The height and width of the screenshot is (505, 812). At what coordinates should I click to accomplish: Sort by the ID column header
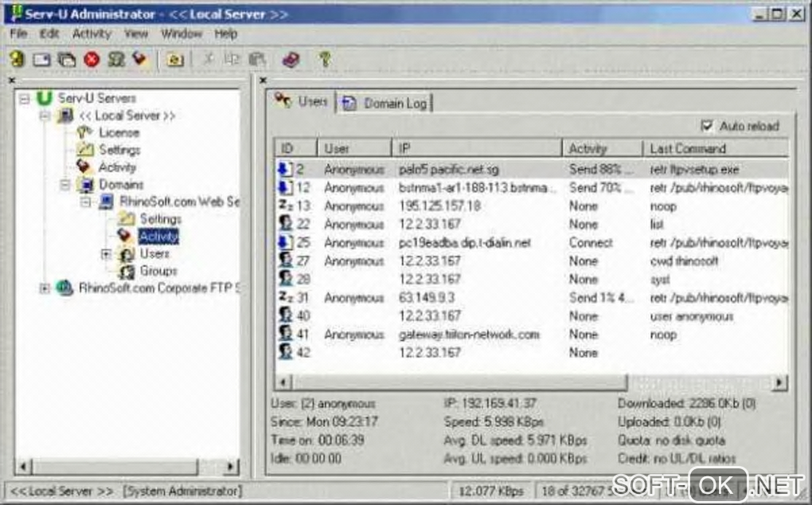tap(295, 149)
